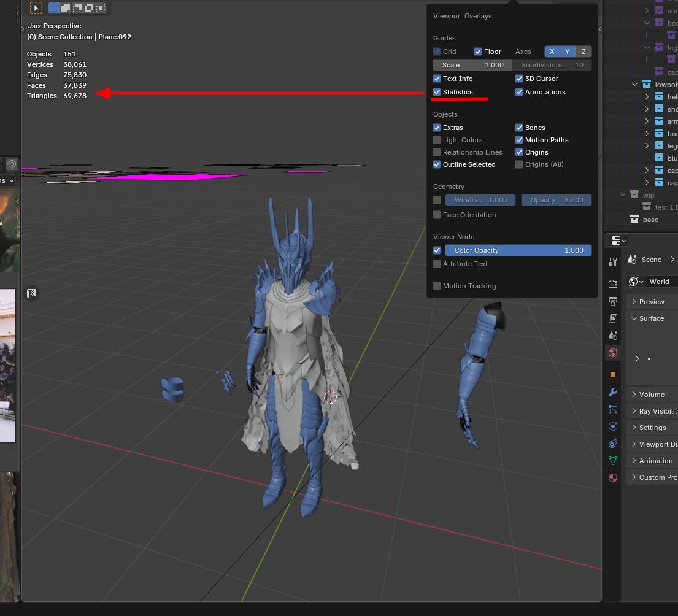Screen dimensions: 678x616
Task: Switch to Output properties tab
Action: point(612,301)
